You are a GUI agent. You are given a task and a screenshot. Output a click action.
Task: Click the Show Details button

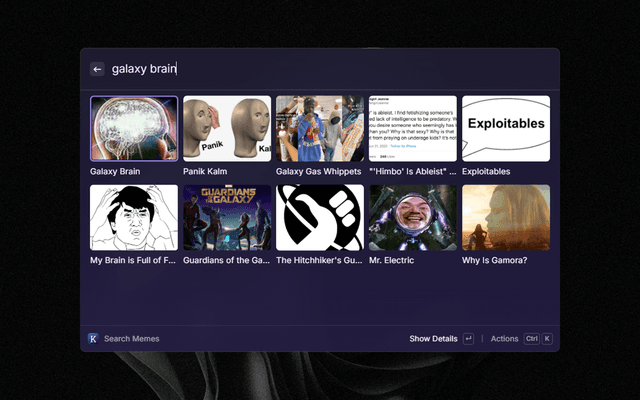click(433, 339)
